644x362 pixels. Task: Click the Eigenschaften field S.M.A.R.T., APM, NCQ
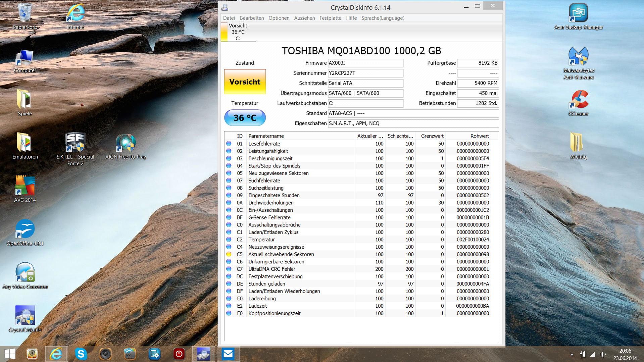pos(413,123)
